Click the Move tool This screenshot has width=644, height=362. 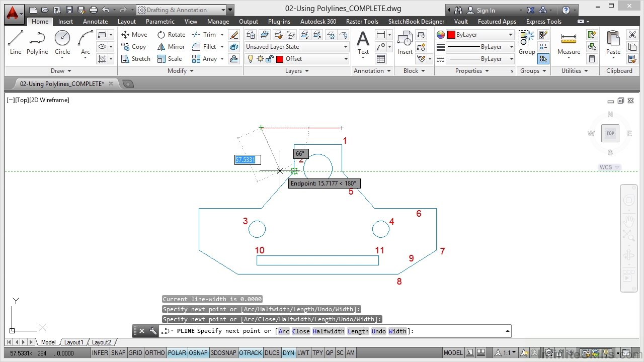point(134,35)
